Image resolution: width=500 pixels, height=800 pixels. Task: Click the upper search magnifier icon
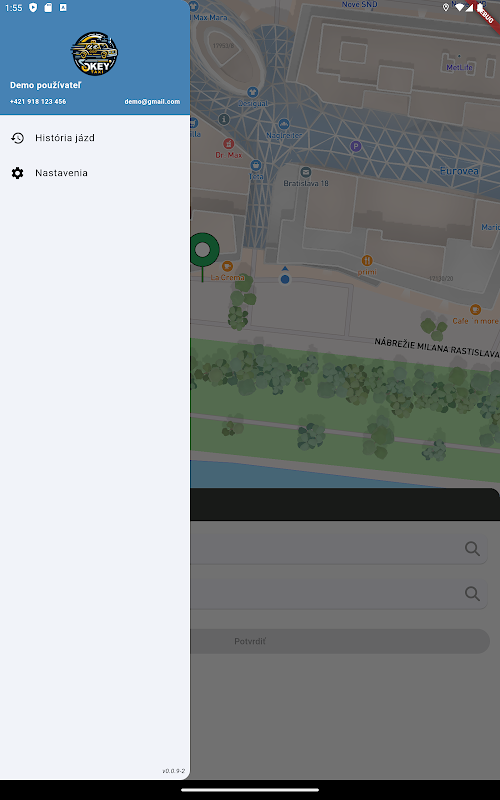click(472, 549)
